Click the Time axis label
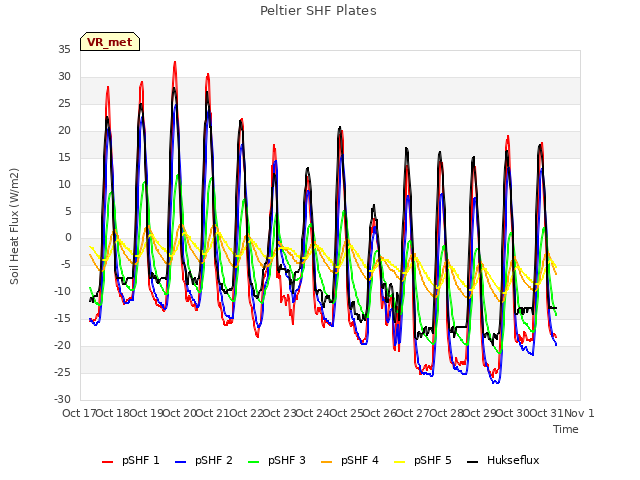 (x=566, y=429)
